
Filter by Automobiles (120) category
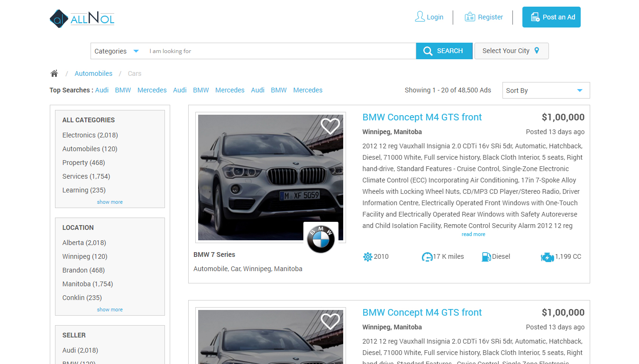pyautogui.click(x=90, y=149)
